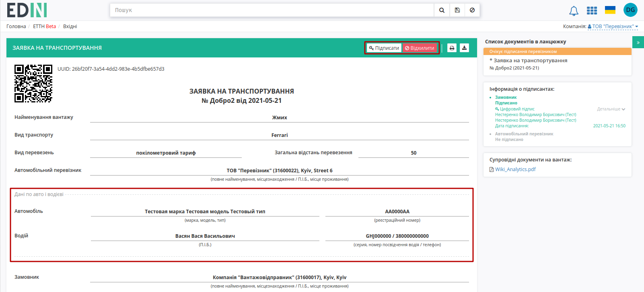Click the distance value 50
The height and width of the screenshot is (292, 644).
(x=414, y=153)
